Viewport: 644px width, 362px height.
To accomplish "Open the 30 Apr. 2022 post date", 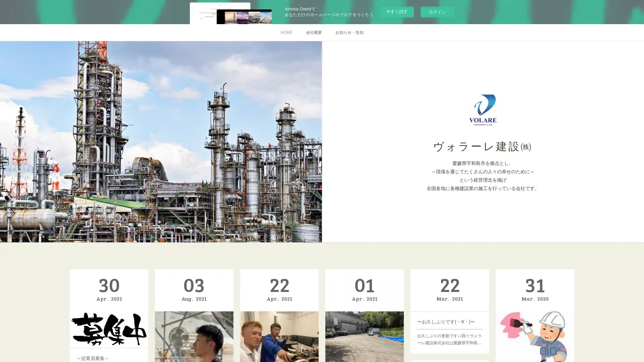I will pyautogui.click(x=109, y=290).
